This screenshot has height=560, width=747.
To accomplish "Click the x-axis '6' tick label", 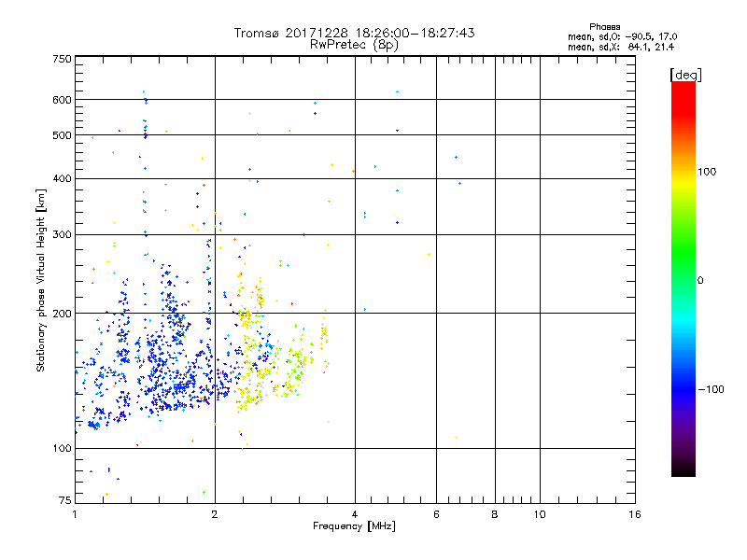I will coord(436,514).
